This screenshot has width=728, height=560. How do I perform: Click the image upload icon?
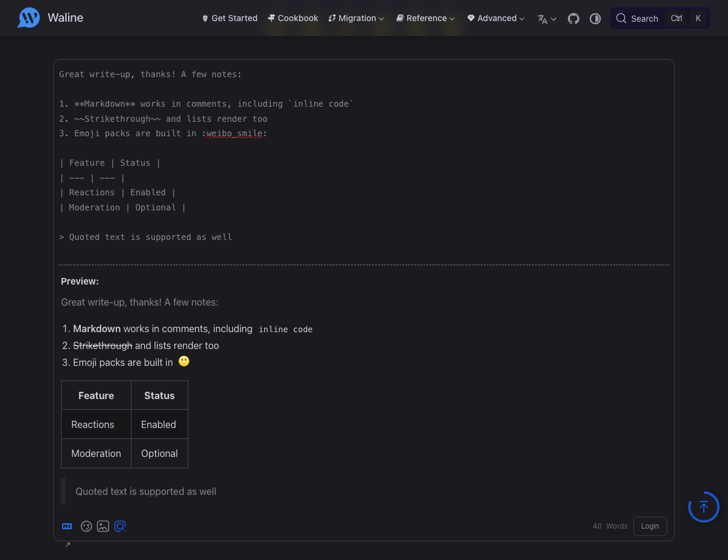coord(103,526)
